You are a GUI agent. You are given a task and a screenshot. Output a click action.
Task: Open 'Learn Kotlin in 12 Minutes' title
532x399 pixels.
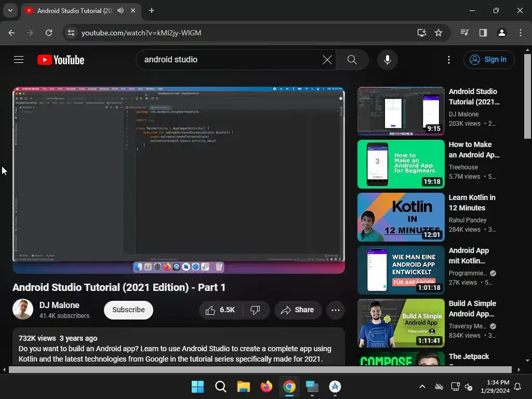[x=472, y=203]
